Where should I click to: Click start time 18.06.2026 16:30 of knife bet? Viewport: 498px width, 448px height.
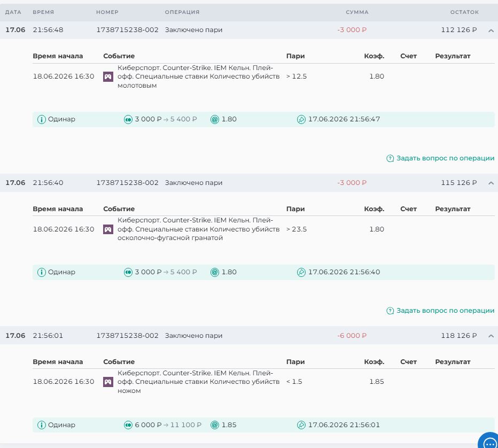pos(64,382)
